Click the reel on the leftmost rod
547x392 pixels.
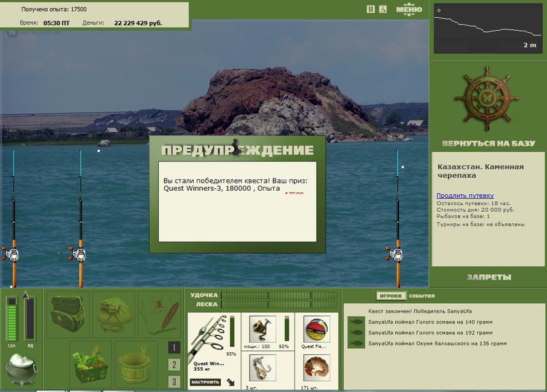(x=12, y=254)
